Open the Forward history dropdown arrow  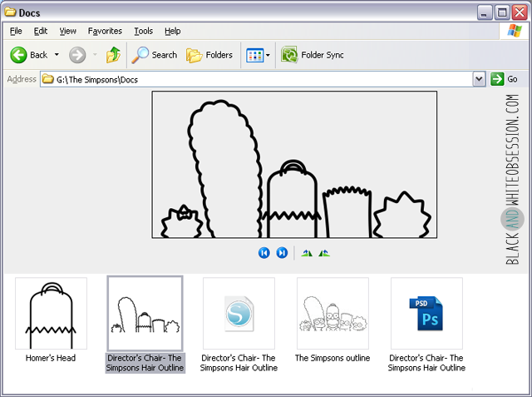coord(95,55)
